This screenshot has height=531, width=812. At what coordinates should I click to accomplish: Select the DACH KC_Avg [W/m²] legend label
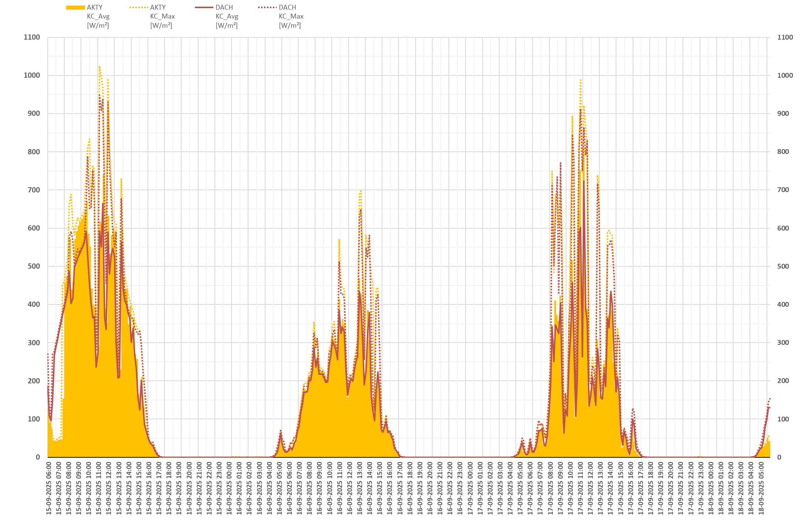227,16
